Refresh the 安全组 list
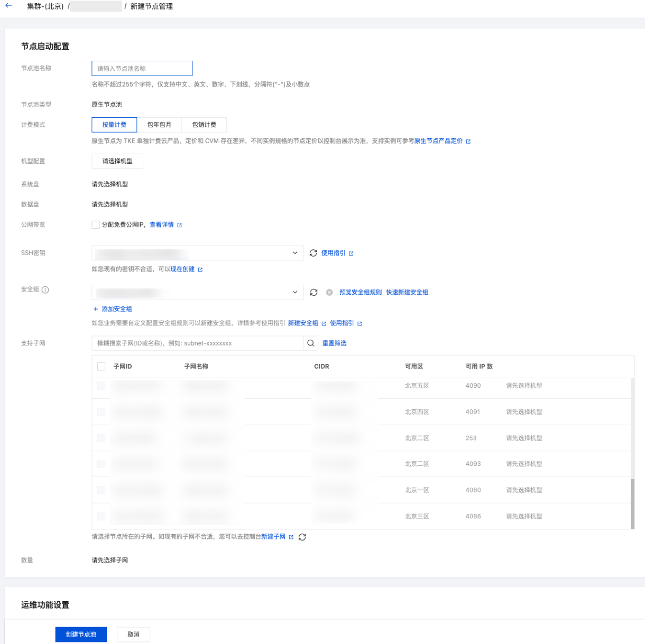This screenshot has width=645, height=644. pos(314,292)
